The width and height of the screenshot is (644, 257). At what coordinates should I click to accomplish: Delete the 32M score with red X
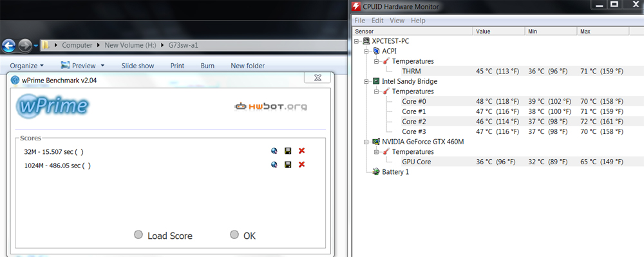pos(301,151)
